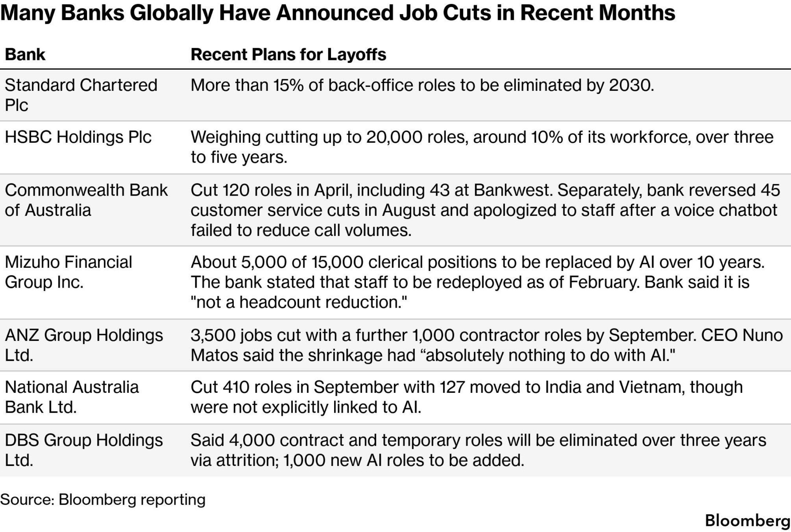The image size is (791, 532).
Task: Click the HSBC Holdings Plc bank name
Action: 78,137
